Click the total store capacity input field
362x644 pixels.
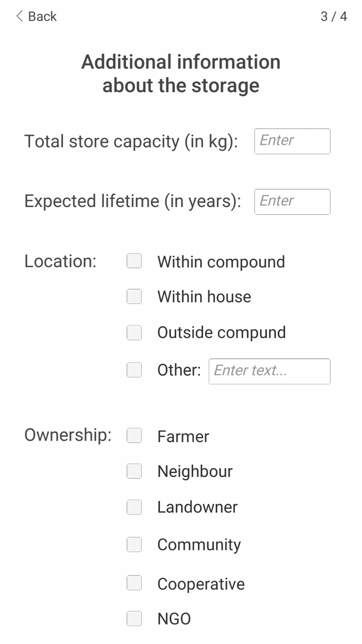tap(292, 141)
